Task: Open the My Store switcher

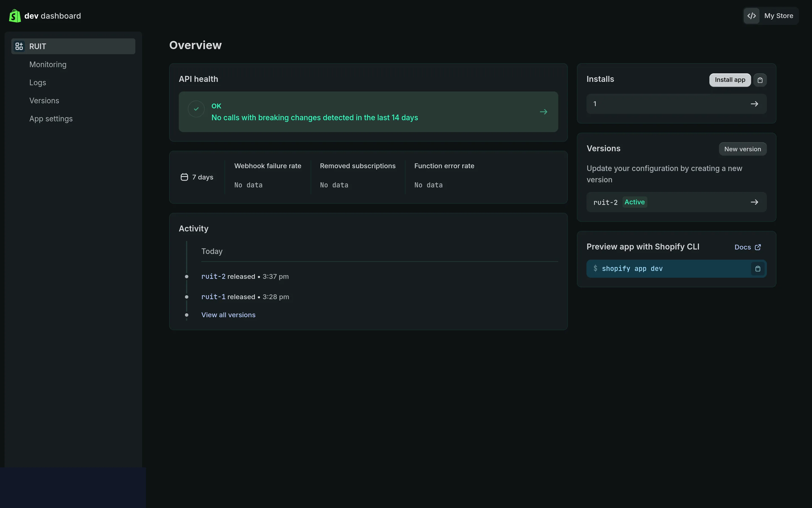Action: click(x=771, y=16)
